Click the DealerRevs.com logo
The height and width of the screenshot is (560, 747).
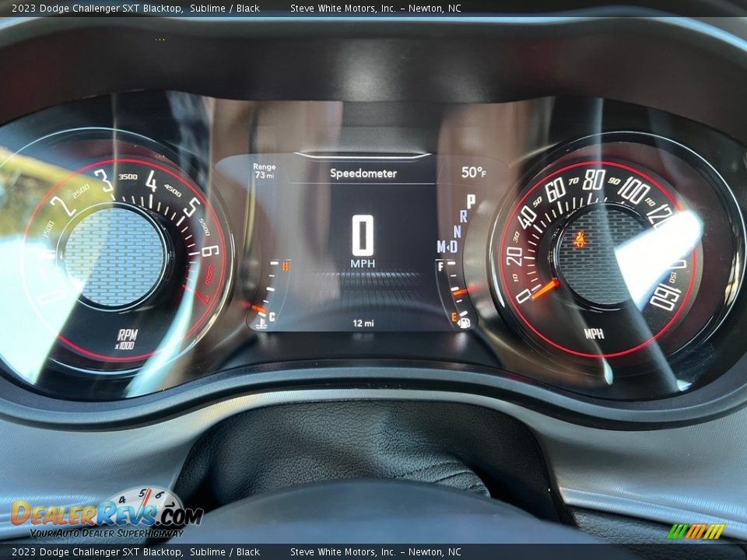(107, 513)
